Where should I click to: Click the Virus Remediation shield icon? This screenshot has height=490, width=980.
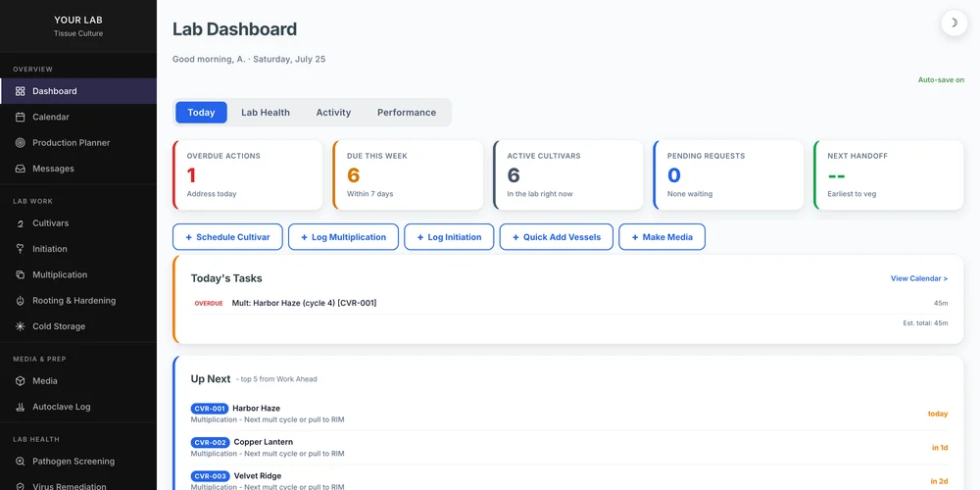click(20, 486)
